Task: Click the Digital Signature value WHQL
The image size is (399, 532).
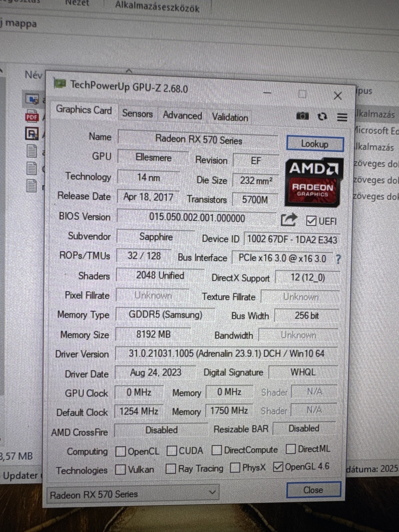Action: point(303,372)
